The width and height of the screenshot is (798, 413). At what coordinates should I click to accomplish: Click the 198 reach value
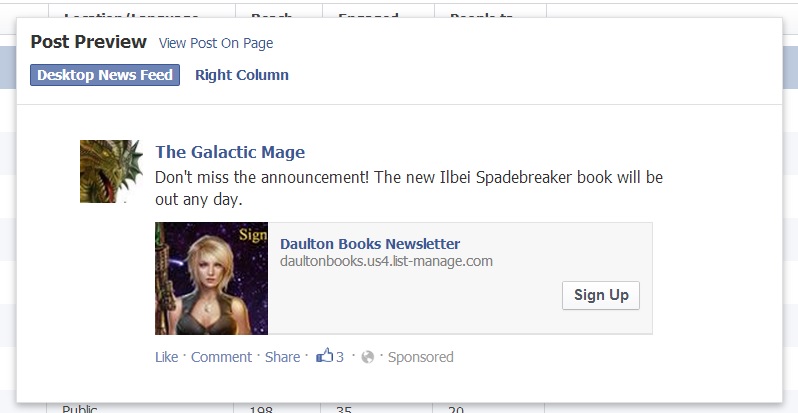261,409
